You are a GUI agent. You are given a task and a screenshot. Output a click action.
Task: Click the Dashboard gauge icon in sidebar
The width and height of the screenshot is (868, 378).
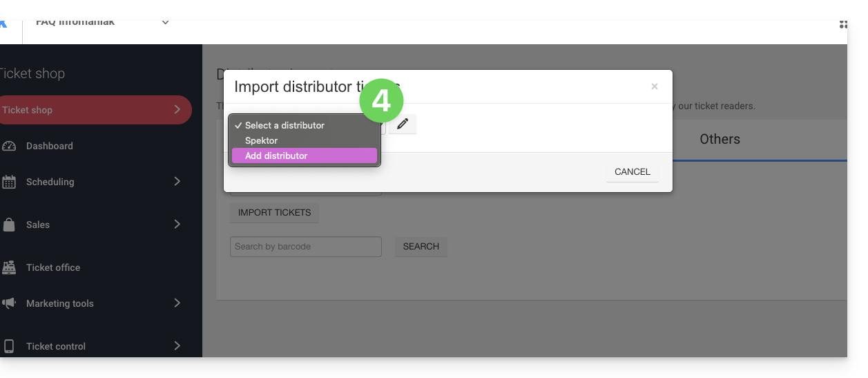click(x=9, y=146)
